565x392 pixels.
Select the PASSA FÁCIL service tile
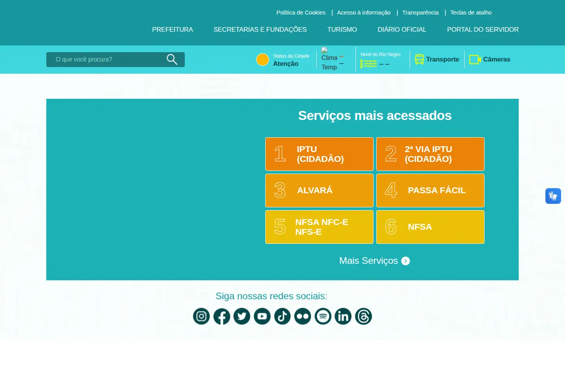430,191
